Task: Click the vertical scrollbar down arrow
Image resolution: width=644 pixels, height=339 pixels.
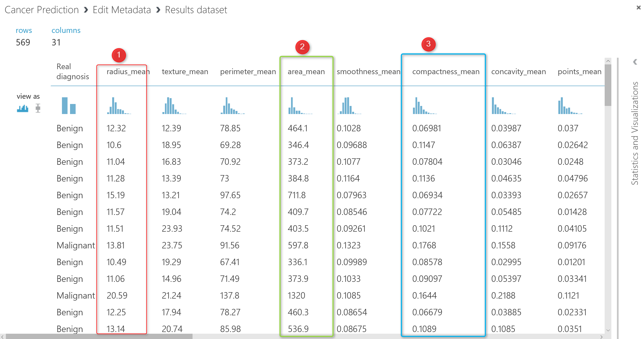Action: pyautogui.click(x=608, y=330)
